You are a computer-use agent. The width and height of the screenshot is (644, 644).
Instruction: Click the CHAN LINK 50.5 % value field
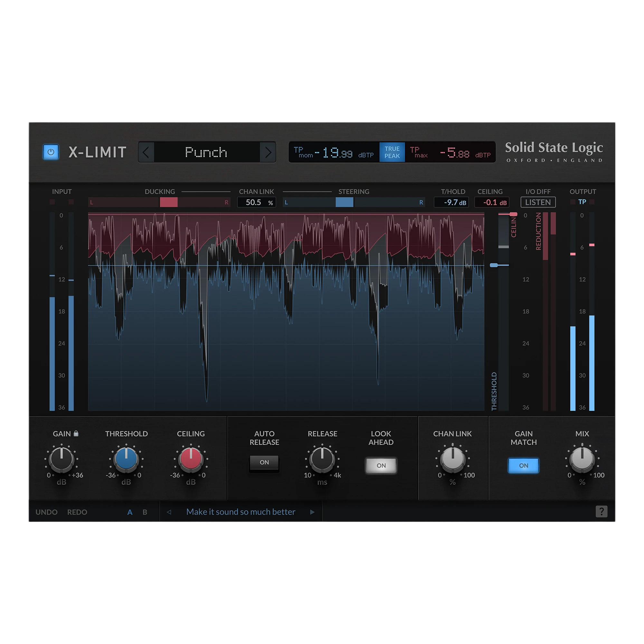(256, 202)
